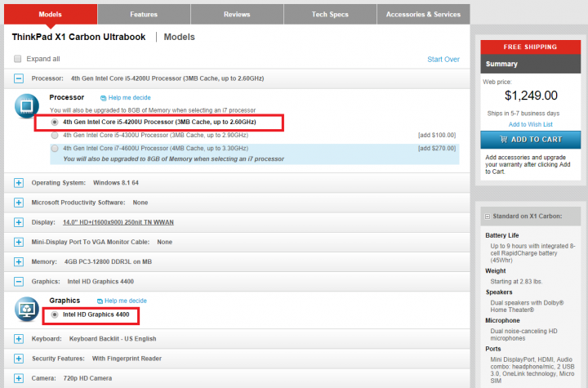
Task: Click the '[add $100.00]' price text
Action: click(x=437, y=135)
